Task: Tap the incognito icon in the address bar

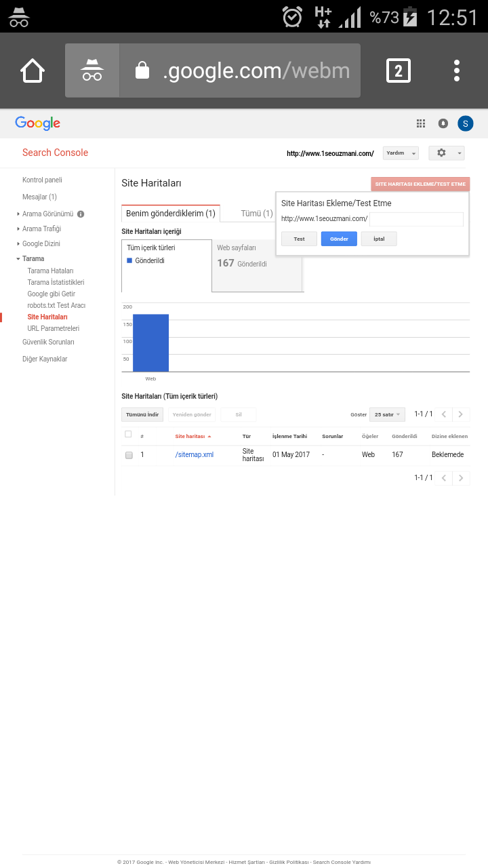Action: [x=92, y=71]
